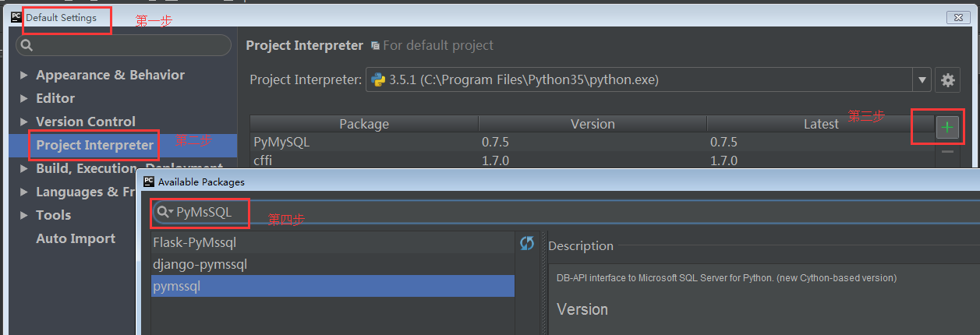Open the Project Interpreter dropdown arrow

point(922,79)
